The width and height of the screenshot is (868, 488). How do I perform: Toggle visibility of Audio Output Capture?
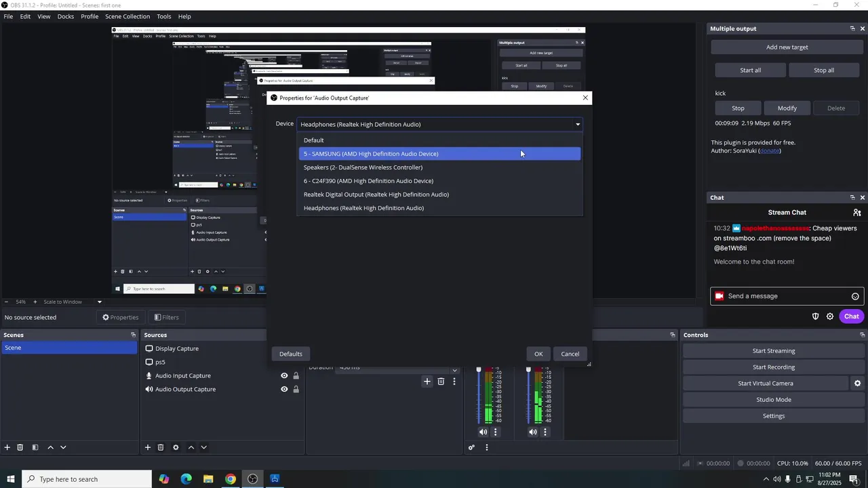coord(284,389)
